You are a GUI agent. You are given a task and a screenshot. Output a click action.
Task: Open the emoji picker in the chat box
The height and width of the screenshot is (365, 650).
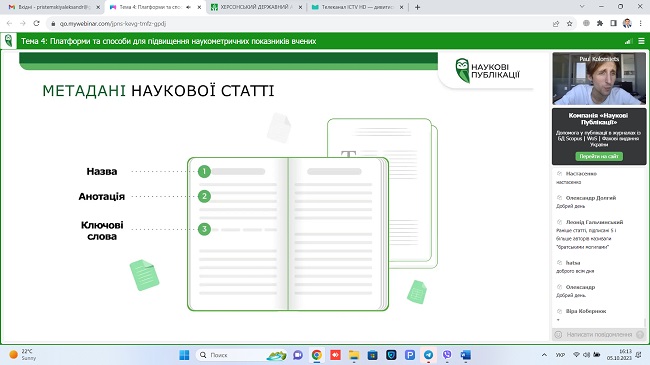(x=558, y=334)
